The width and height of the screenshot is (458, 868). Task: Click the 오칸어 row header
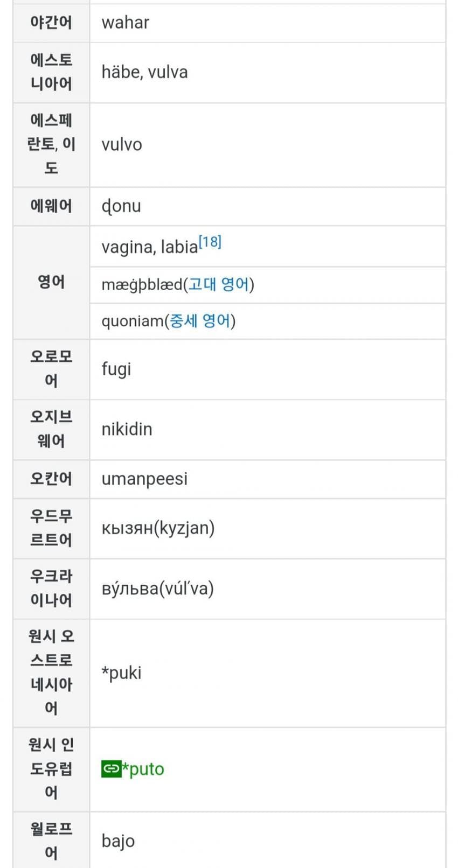(x=51, y=479)
